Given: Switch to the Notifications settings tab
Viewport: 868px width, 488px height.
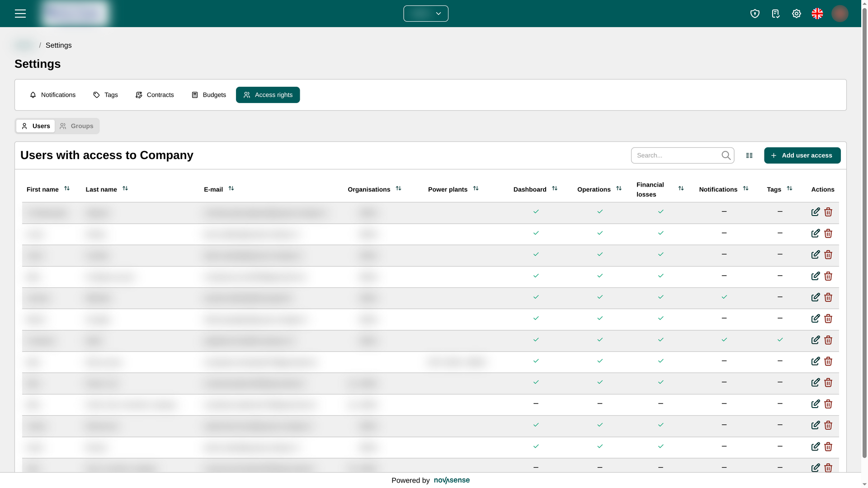Looking at the screenshot, I should pos(52,95).
